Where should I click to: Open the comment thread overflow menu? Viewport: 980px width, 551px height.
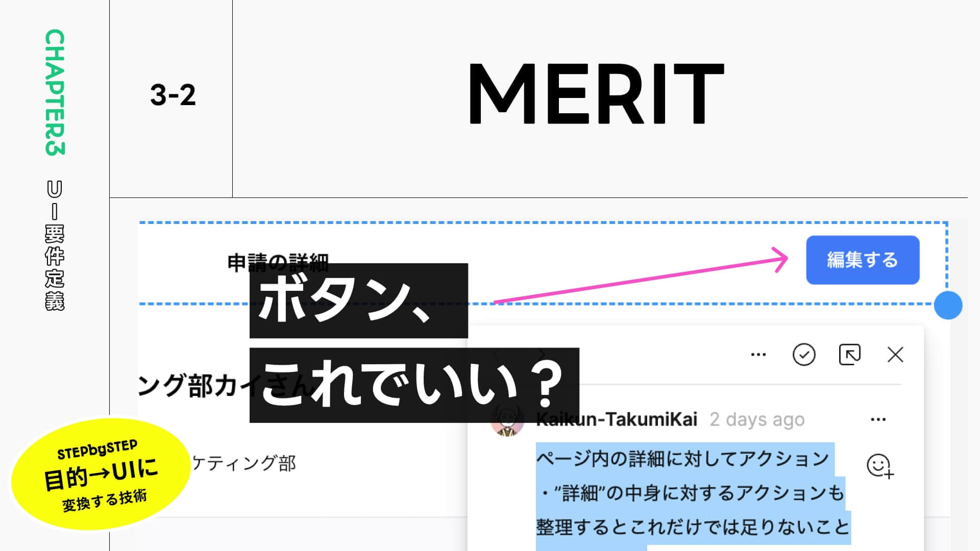point(758,354)
